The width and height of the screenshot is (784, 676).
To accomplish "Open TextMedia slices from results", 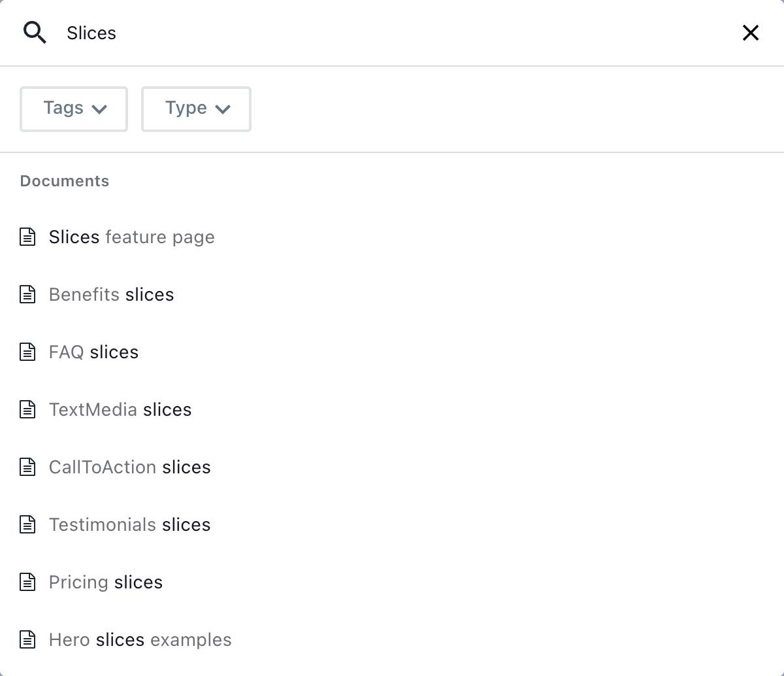I will tap(120, 409).
